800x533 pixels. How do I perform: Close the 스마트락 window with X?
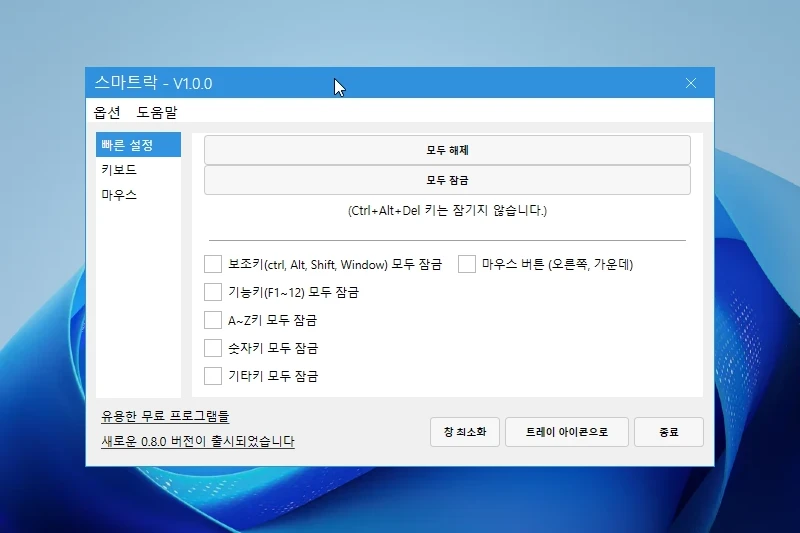tap(691, 83)
